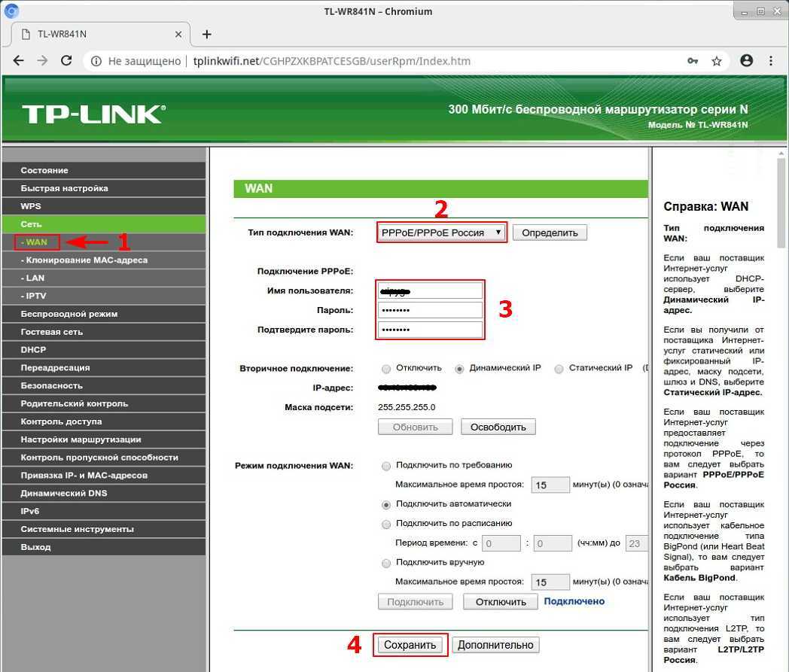
Task: Reload the router admin page
Action: (x=66, y=61)
